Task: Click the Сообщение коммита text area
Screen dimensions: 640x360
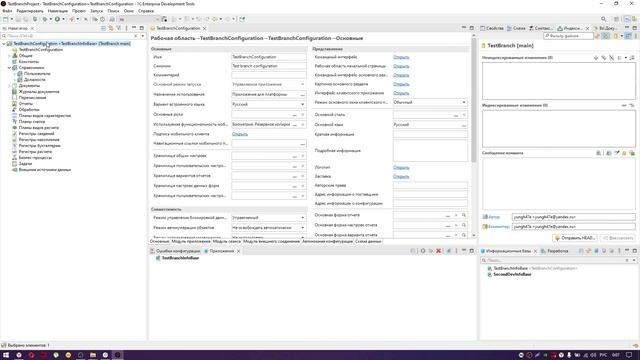Action: tap(558, 184)
